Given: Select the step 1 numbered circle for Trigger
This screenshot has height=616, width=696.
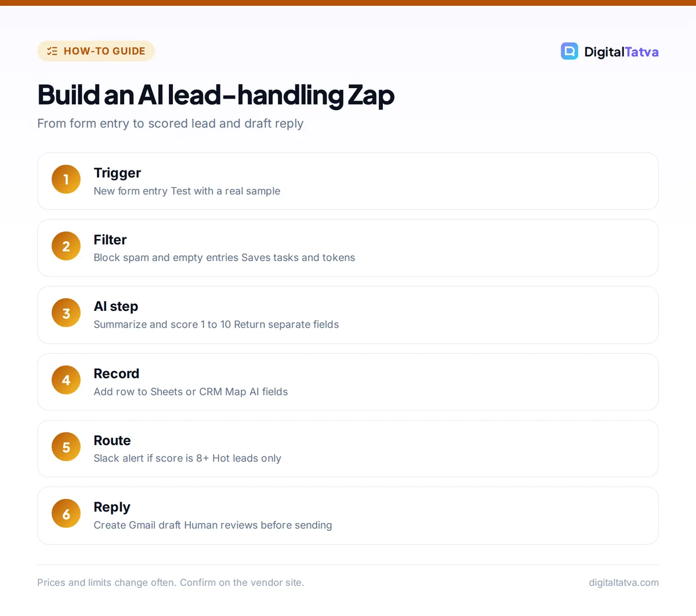Looking at the screenshot, I should [66, 179].
